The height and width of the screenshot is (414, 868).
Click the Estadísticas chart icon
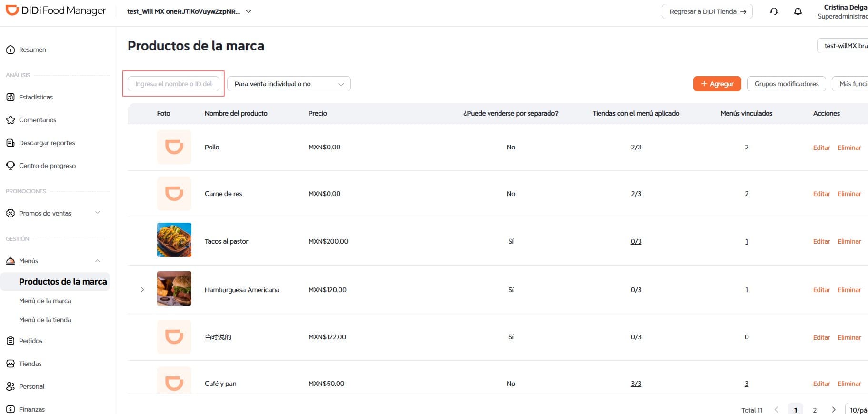coord(10,97)
